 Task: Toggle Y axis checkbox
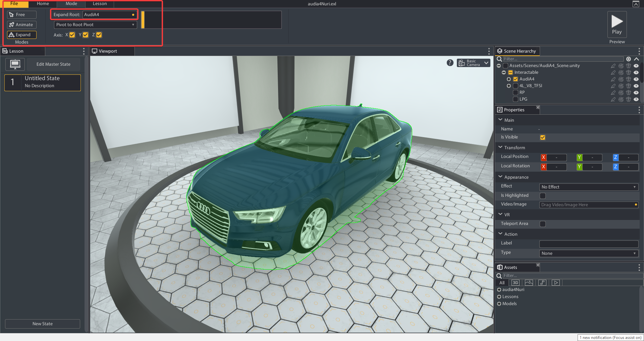[86, 35]
